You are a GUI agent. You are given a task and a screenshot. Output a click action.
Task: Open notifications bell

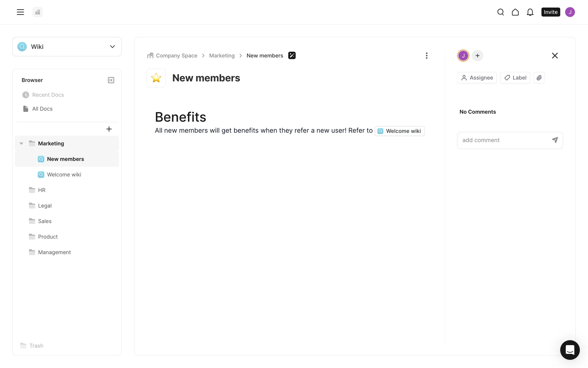[530, 12]
